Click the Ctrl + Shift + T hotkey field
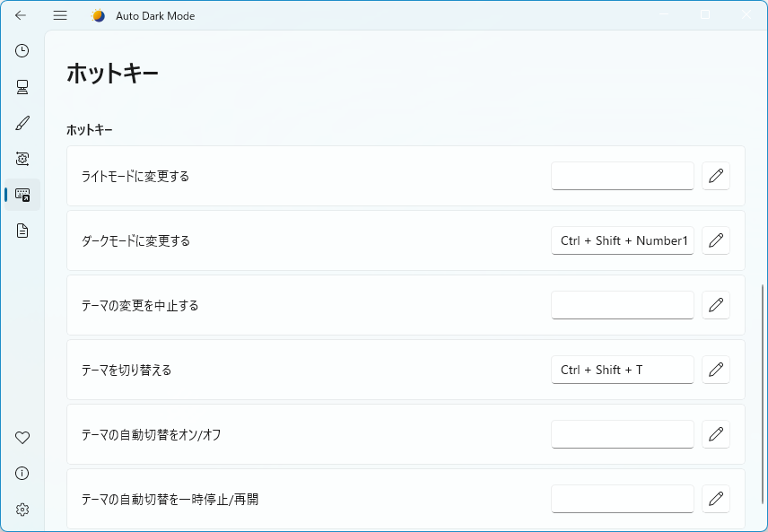Screen dimensions: 768x532 (622, 370)
